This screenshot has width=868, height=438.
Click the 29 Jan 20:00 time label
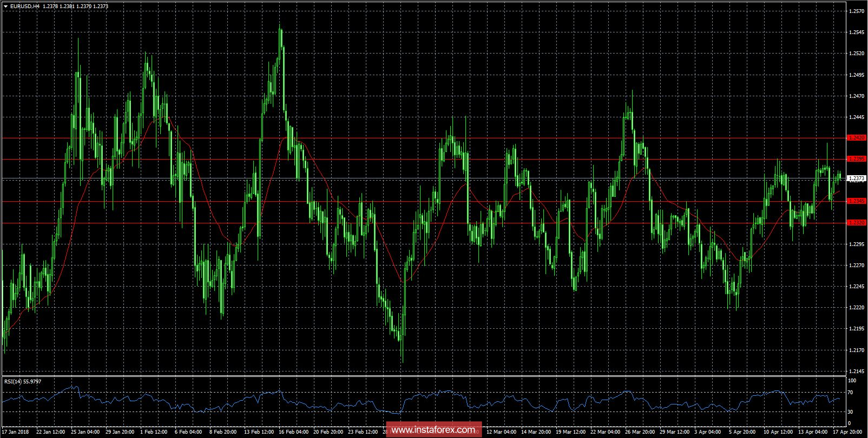pyautogui.click(x=121, y=432)
